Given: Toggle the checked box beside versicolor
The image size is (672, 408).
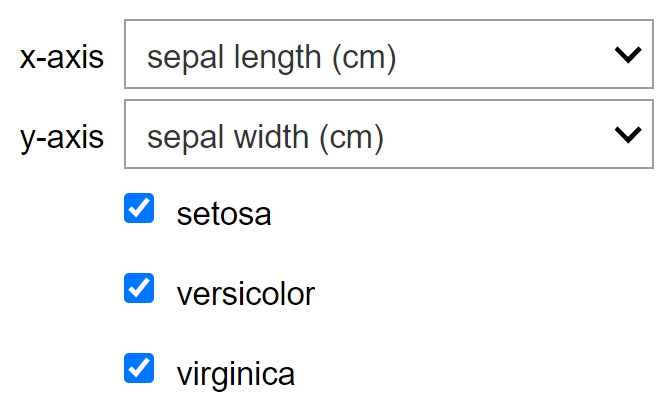Looking at the screenshot, I should click(139, 289).
